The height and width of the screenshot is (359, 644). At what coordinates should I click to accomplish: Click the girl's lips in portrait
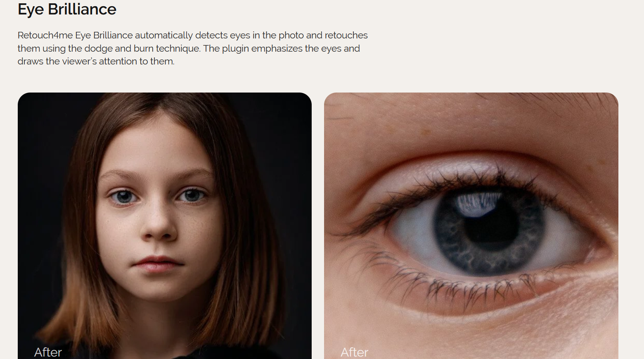[158, 264]
